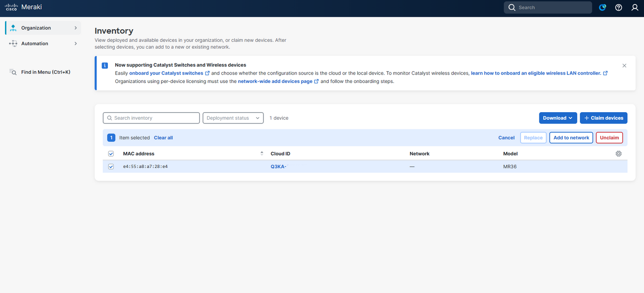
Task: Click the MR36 model cell
Action: tap(510, 167)
